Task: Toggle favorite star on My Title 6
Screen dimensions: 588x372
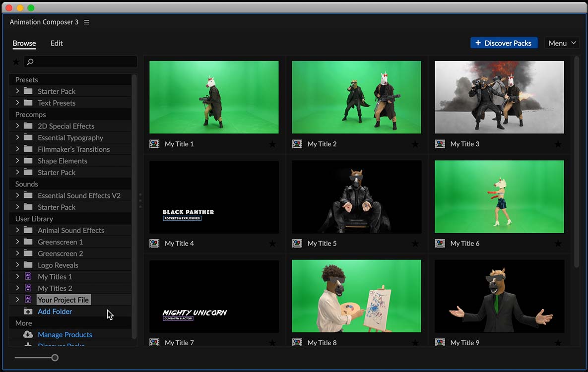Action: (558, 244)
